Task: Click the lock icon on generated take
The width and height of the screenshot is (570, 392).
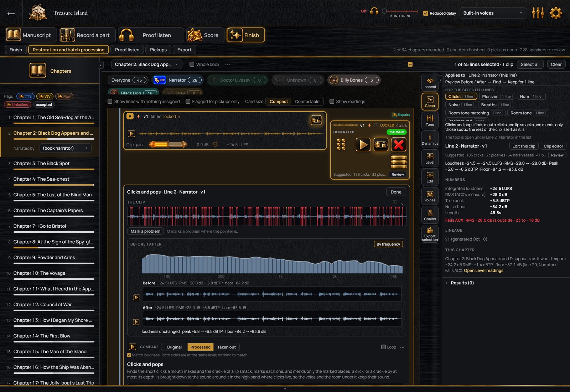Action: [381, 144]
